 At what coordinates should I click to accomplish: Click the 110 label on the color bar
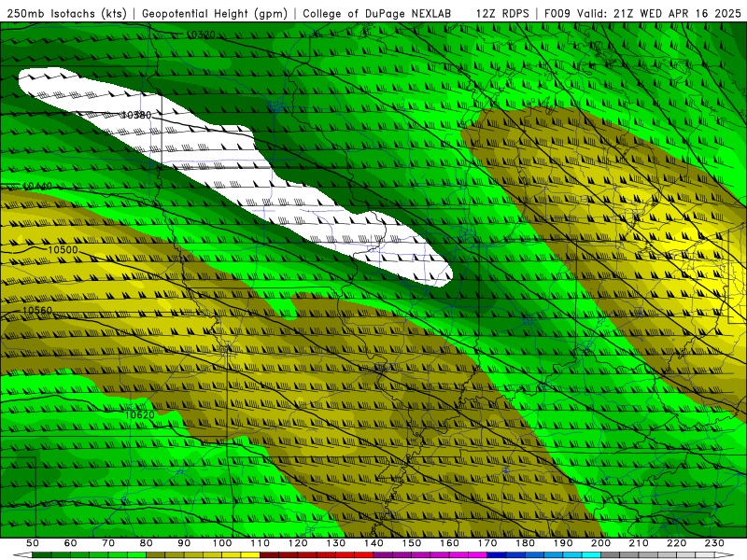click(260, 543)
